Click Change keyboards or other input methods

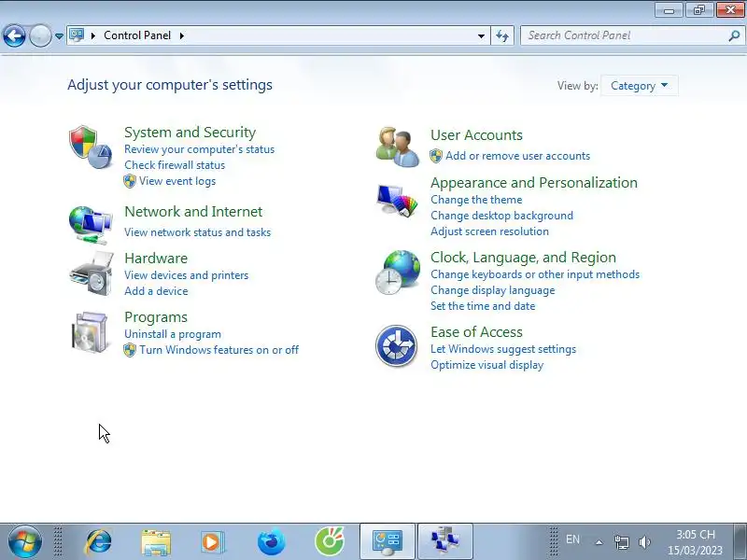[534, 274]
